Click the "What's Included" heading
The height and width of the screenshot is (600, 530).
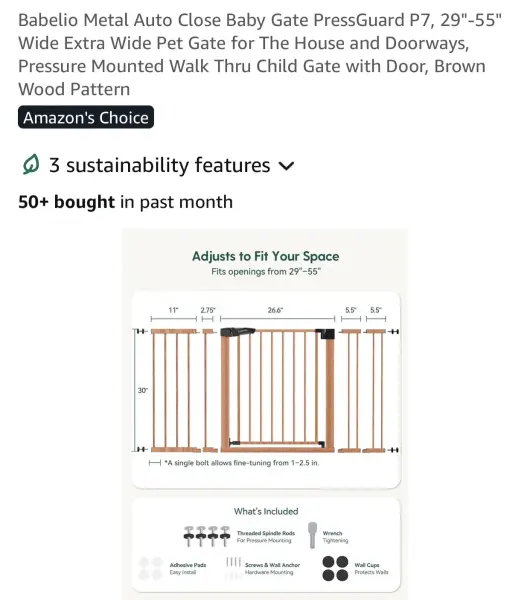[266, 511]
